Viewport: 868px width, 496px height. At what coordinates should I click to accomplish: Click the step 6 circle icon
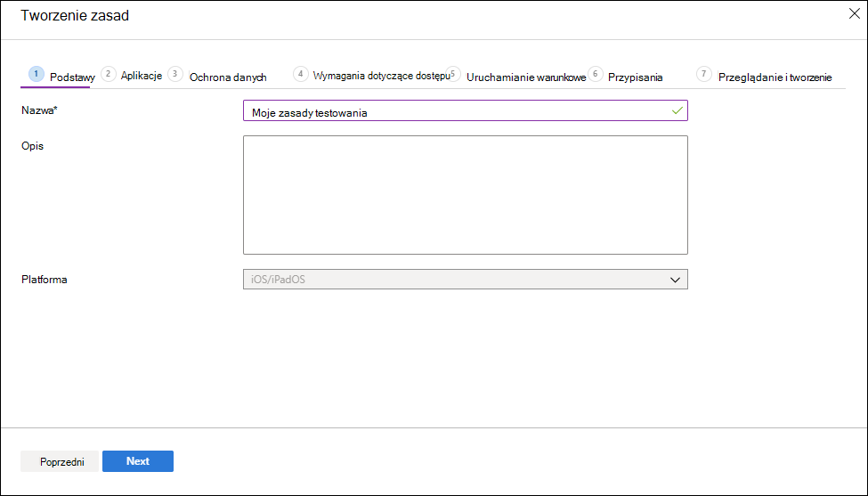595,74
